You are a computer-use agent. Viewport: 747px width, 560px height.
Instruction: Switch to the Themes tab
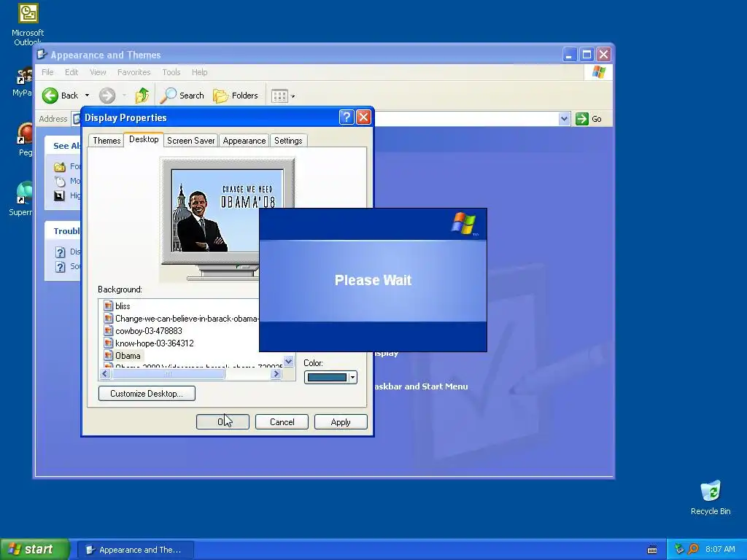click(107, 141)
